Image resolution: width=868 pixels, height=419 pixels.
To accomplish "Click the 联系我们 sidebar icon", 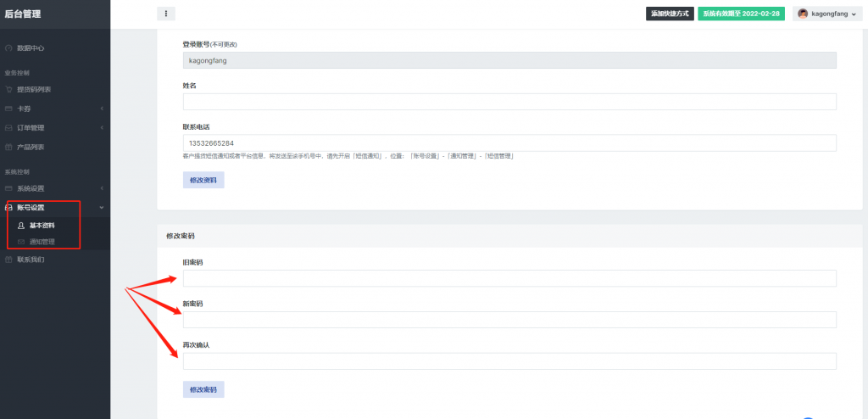I will tap(8, 259).
